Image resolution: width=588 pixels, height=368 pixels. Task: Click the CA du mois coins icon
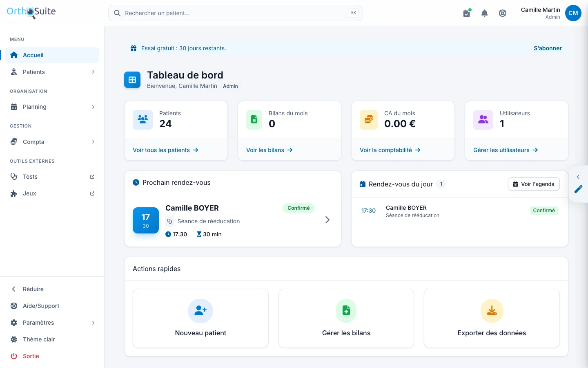369,119
